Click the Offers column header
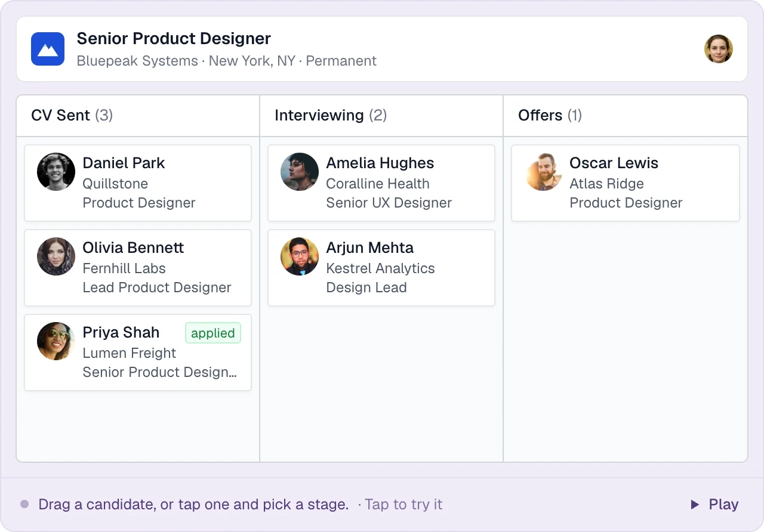This screenshot has width=764, height=532. [x=626, y=116]
